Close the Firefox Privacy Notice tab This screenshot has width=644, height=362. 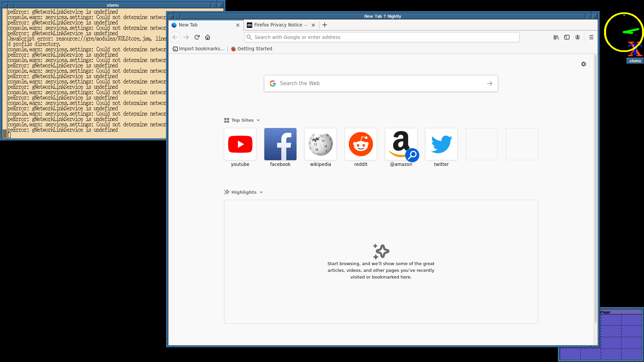pos(313,25)
